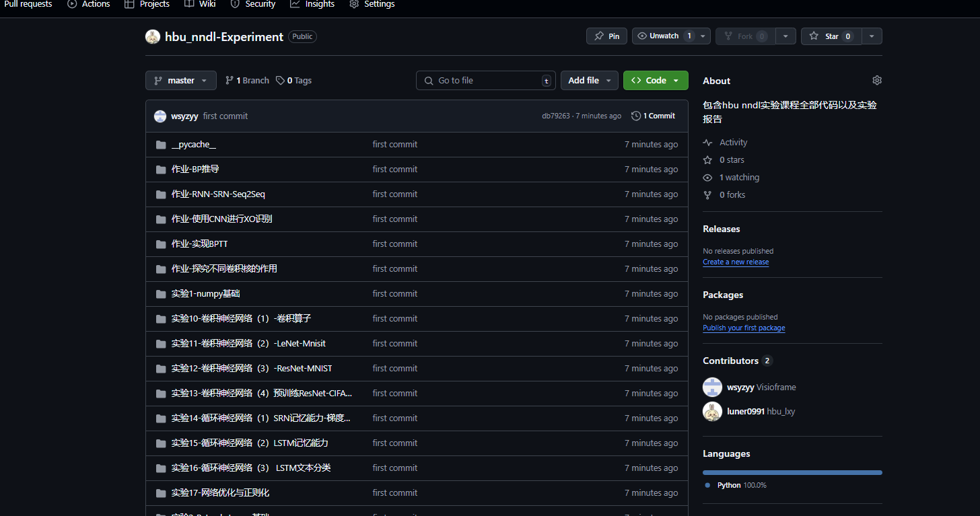View the 0 forks link

click(725, 194)
